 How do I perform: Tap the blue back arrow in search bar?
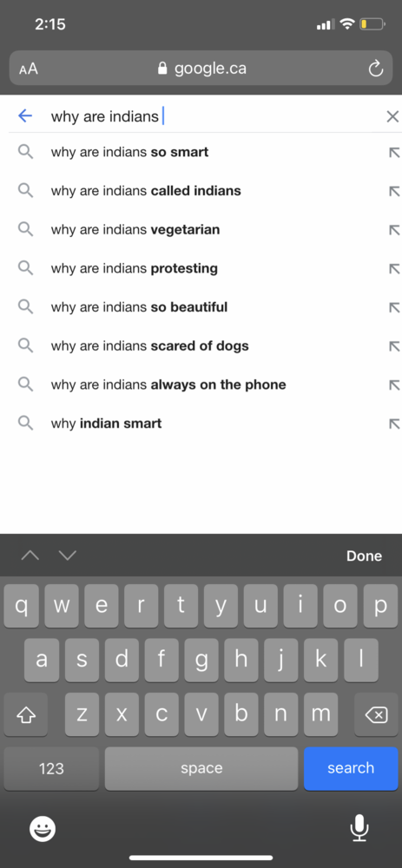click(x=25, y=115)
